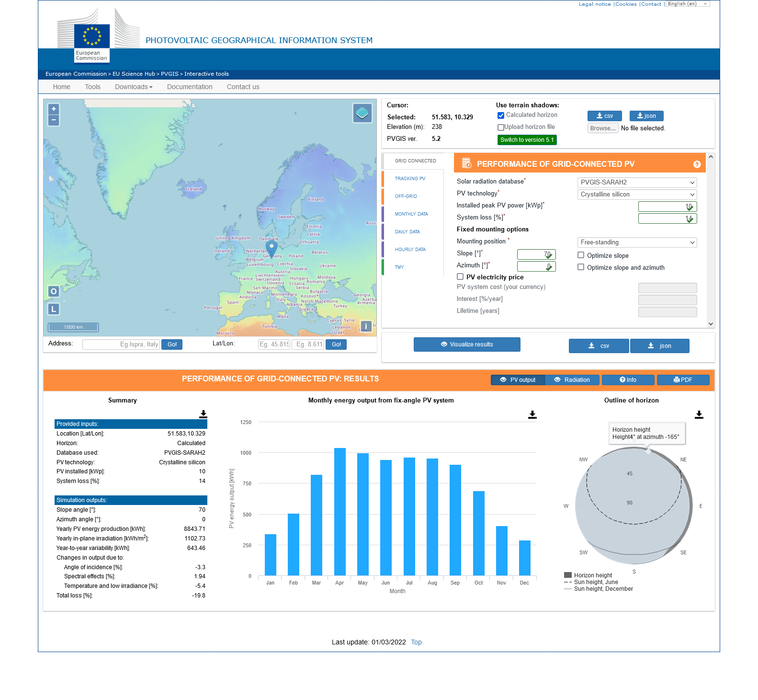The image size is (758, 700).
Task: Switch to the Tracking PV tab
Action: point(410,179)
